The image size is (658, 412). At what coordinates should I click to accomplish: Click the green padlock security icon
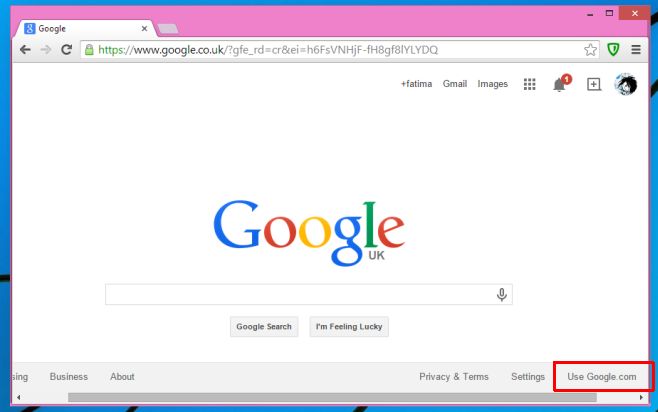coord(89,50)
